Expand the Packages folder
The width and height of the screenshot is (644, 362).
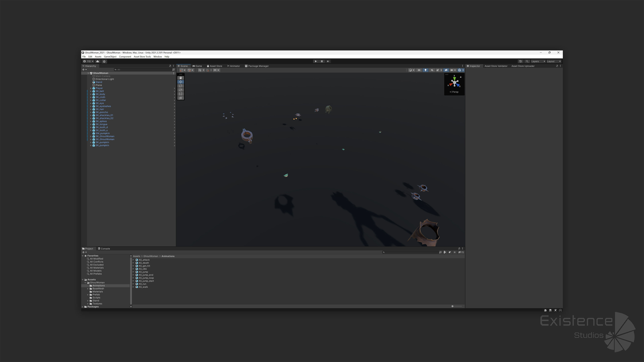click(x=83, y=307)
